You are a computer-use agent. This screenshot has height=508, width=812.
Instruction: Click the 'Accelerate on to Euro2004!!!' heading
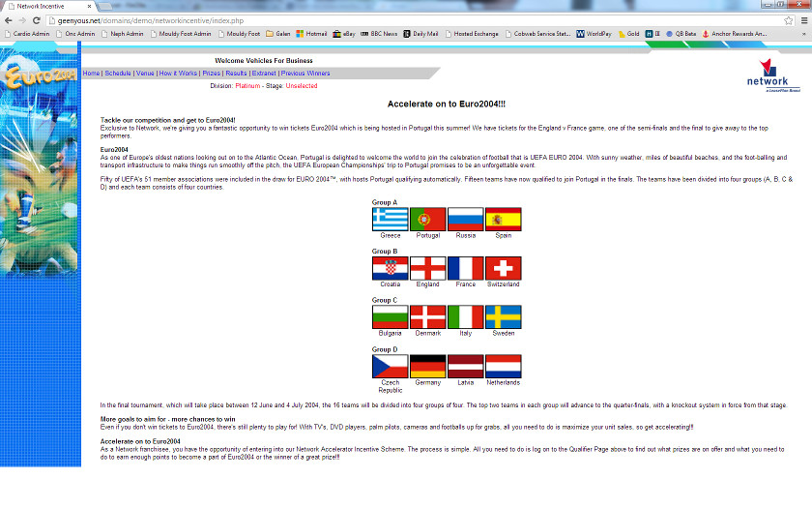pyautogui.click(x=447, y=104)
